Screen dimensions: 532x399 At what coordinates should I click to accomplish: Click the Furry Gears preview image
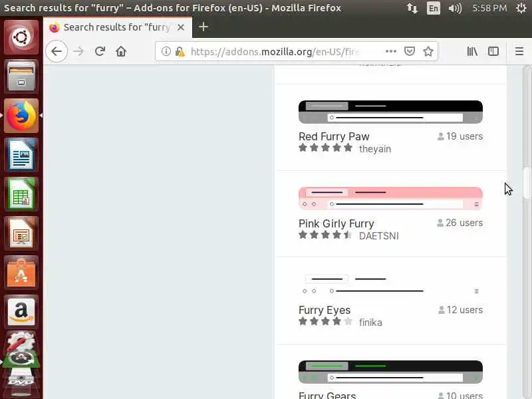390,372
